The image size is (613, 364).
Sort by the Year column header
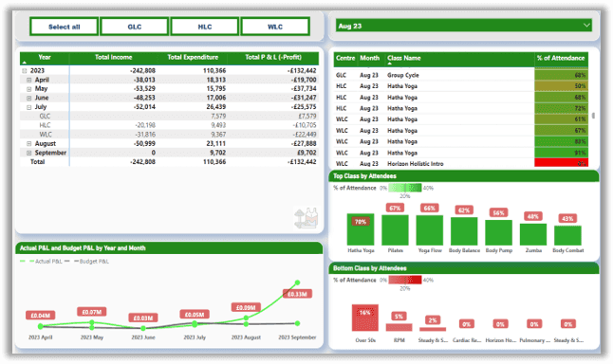(45, 58)
